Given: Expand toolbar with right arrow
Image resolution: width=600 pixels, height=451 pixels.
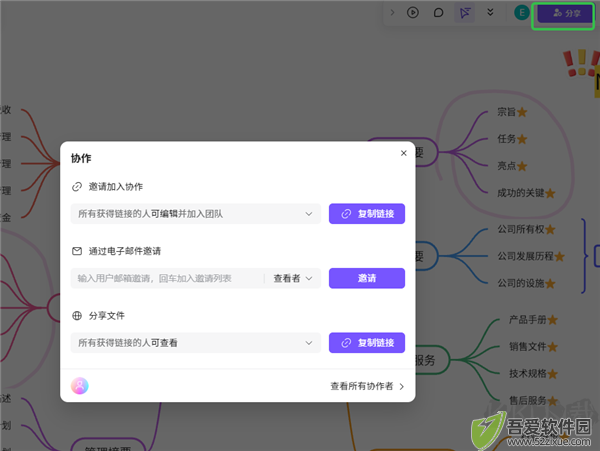Looking at the screenshot, I should [392, 13].
